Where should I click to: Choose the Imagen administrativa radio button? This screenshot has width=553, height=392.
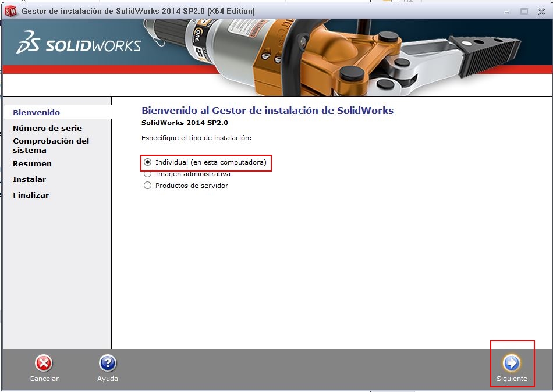coord(148,174)
